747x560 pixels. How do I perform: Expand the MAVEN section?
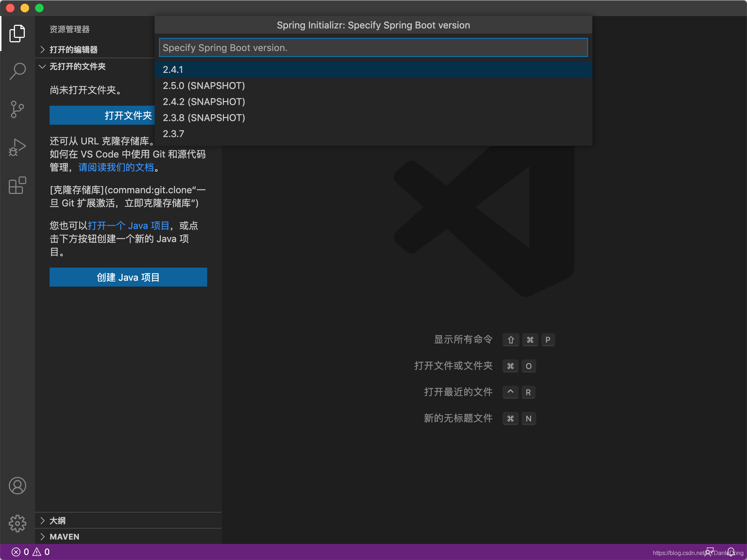[128, 537]
